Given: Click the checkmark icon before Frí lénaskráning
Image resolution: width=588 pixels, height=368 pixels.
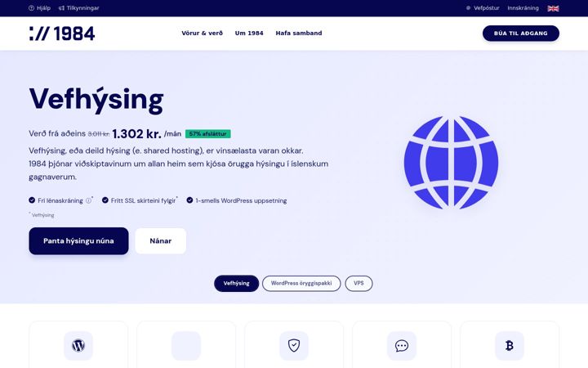Looking at the screenshot, I should [32, 200].
